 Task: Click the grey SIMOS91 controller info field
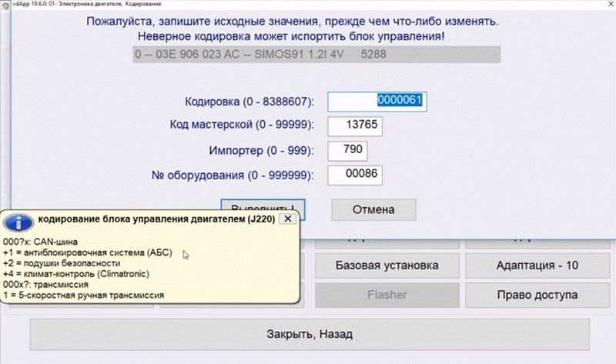316,55
